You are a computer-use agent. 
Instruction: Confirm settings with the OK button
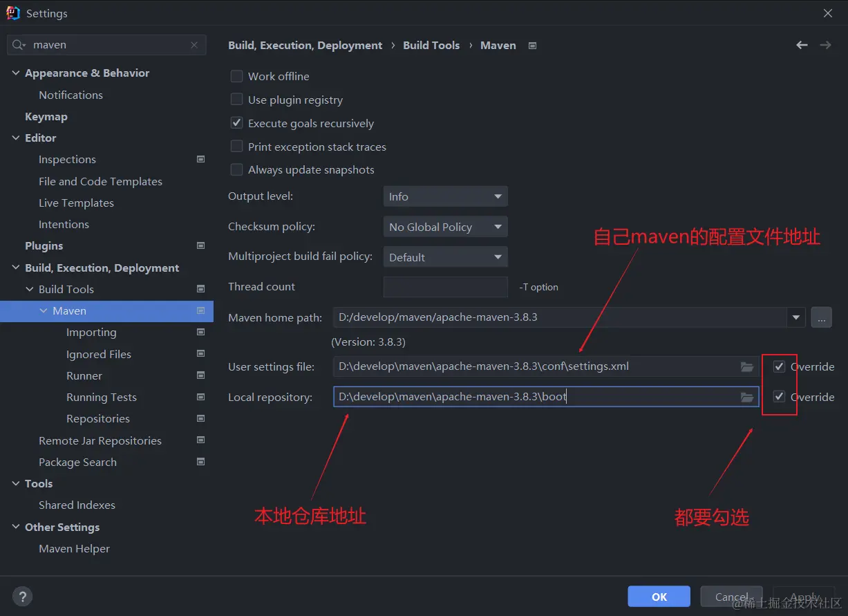pos(659,597)
